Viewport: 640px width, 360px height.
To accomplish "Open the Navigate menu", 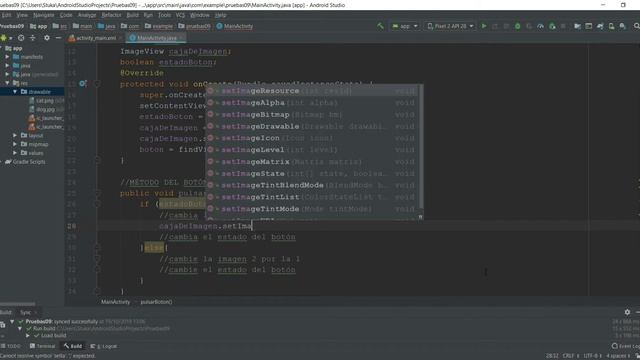I will [x=43, y=15].
